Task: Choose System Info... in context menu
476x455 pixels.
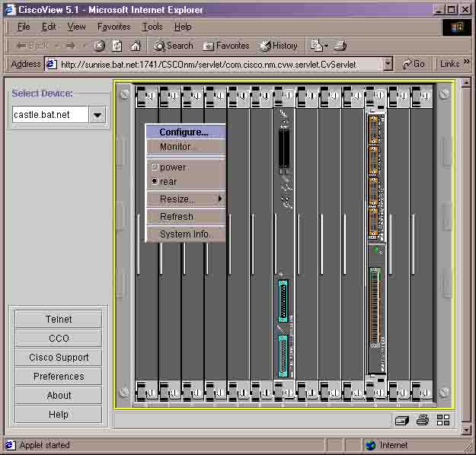Action: pos(186,234)
